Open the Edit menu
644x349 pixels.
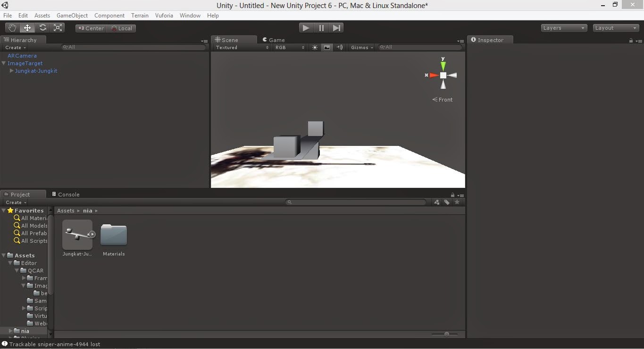pyautogui.click(x=23, y=15)
